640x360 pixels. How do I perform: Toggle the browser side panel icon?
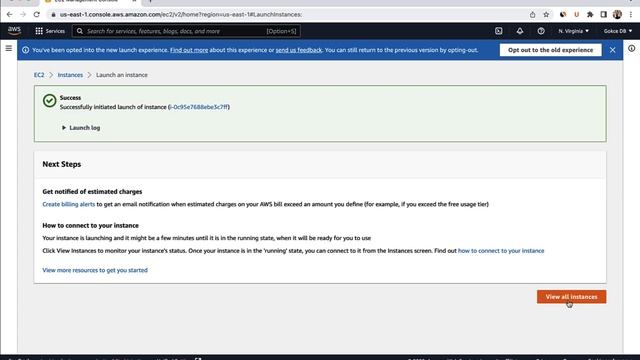tap(603, 14)
